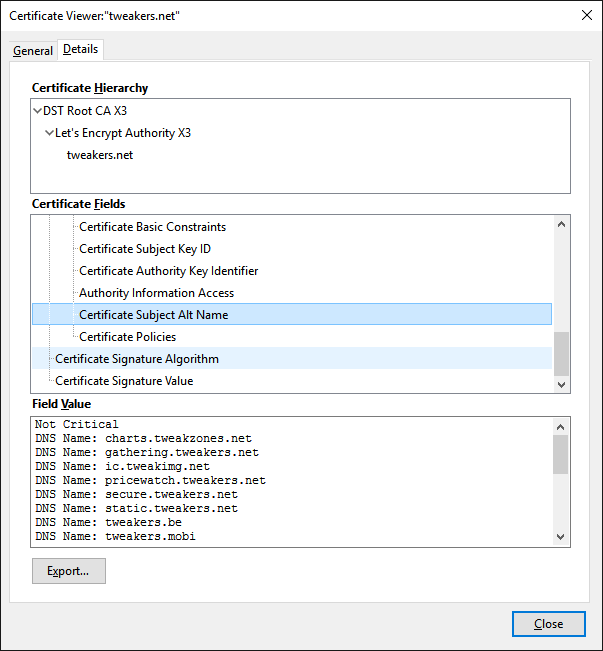Image resolution: width=603 pixels, height=651 pixels.
Task: Click Field Value scroll down arrow
Action: point(560,537)
